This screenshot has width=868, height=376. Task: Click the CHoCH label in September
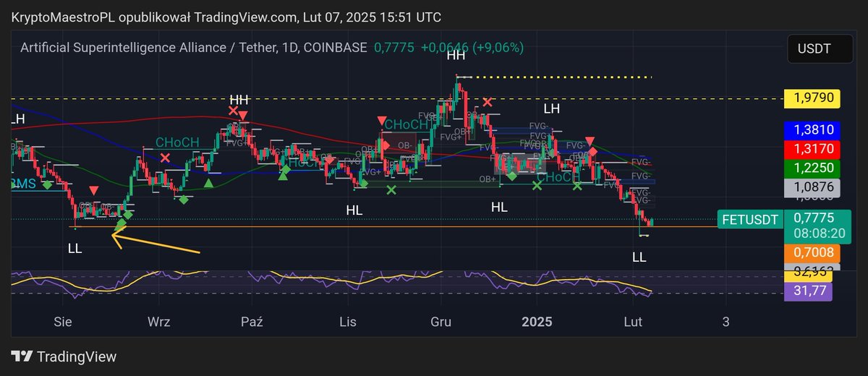click(x=177, y=142)
